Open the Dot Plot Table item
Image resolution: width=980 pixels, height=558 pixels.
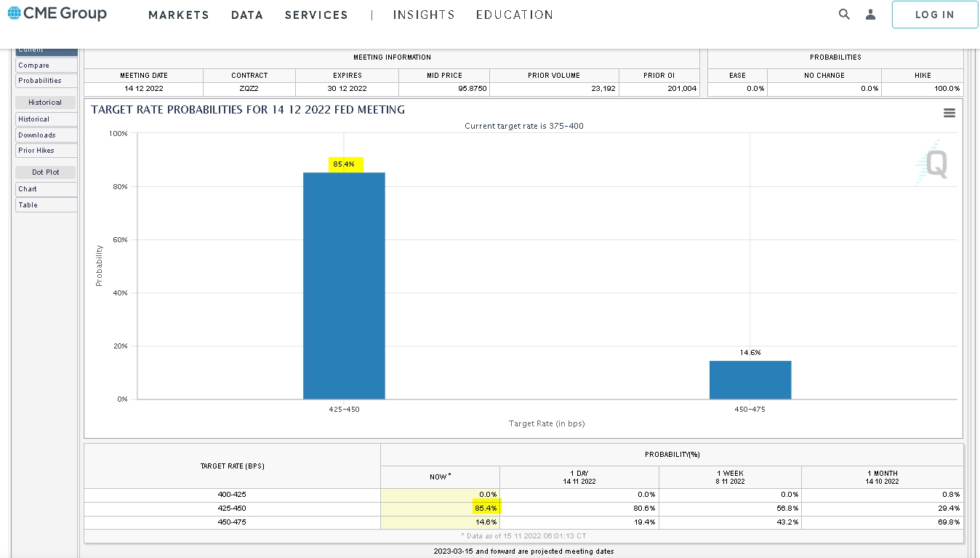coord(47,205)
